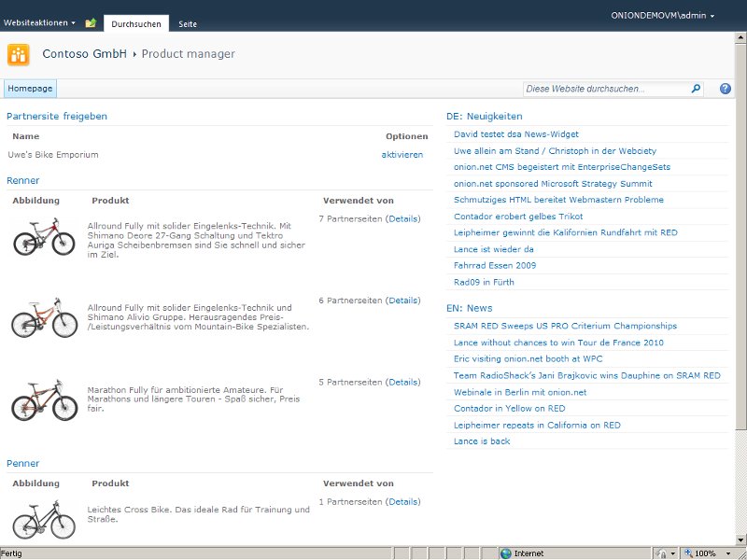Expand the ONIONDEMOVM\admin user menu
This screenshot has height=560, width=747.
point(663,16)
